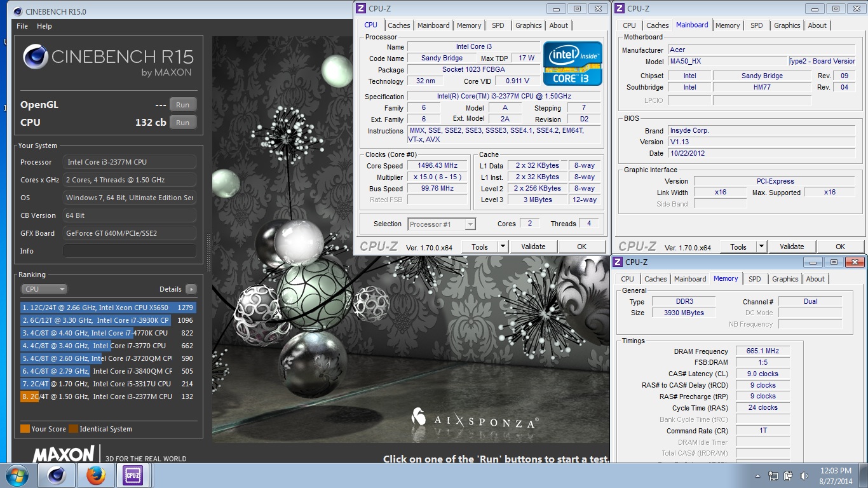This screenshot has height=488, width=868.
Task: Click the Core Speed value 1496.43 MHz
Action: click(437, 165)
